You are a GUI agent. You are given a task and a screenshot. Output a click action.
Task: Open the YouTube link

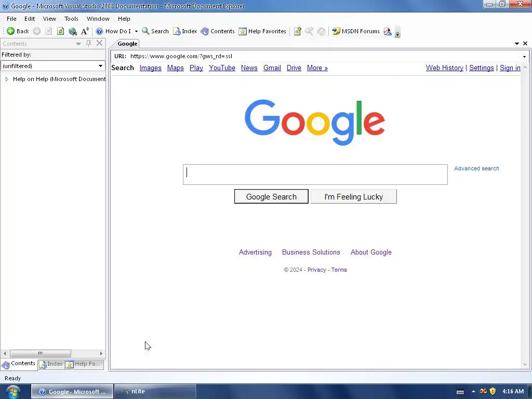(222, 68)
